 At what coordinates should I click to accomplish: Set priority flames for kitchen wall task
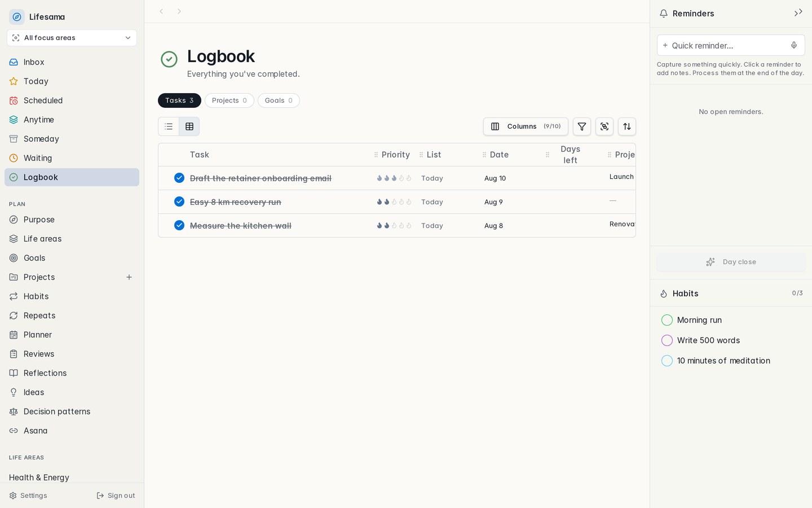tap(394, 225)
